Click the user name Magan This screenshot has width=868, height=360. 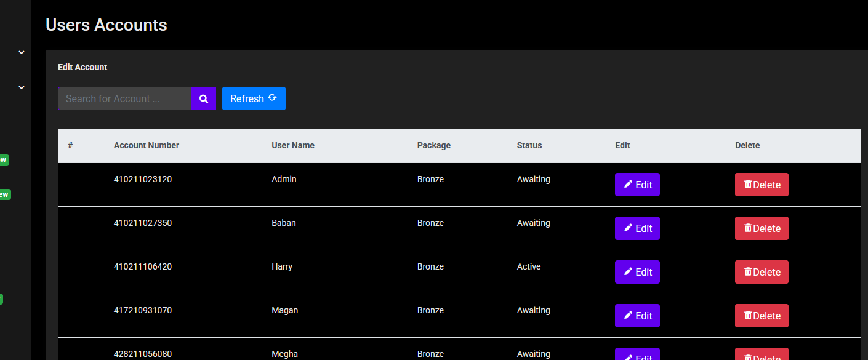[285, 310]
